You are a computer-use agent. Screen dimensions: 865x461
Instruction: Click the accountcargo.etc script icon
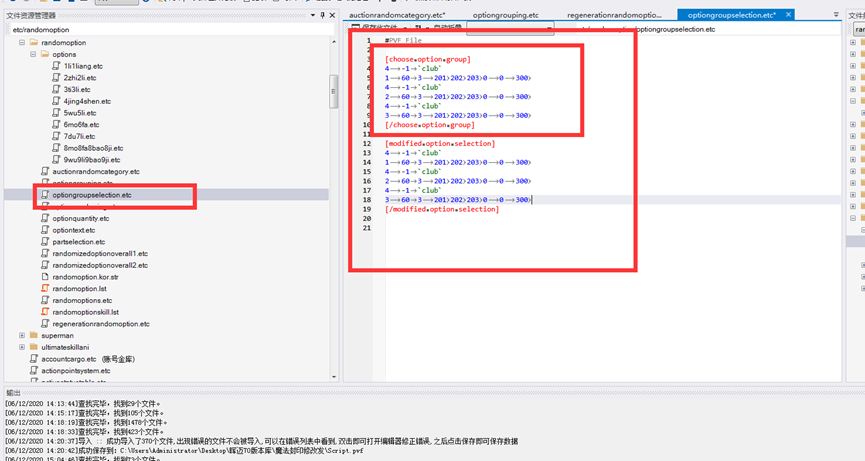34,359
